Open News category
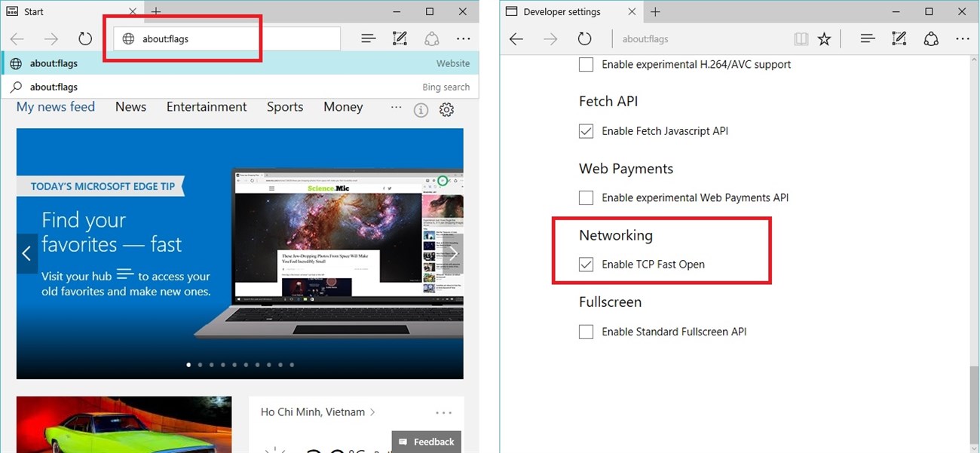980x453 pixels. tap(130, 107)
